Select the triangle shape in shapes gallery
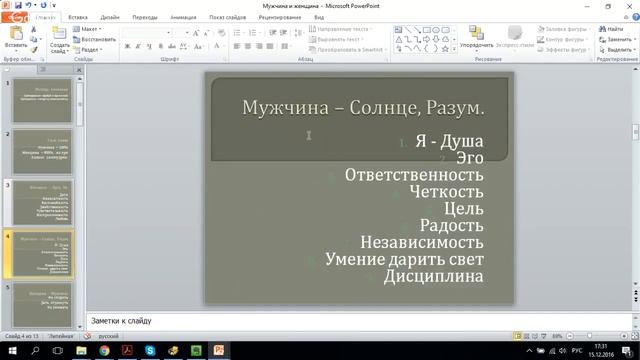The image size is (640, 360). 398,40
